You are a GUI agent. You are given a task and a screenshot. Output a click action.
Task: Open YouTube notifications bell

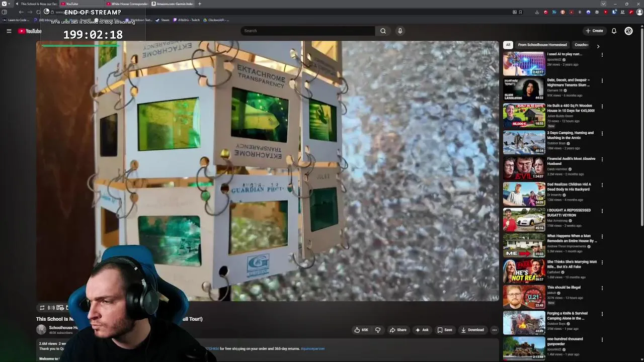tap(614, 31)
